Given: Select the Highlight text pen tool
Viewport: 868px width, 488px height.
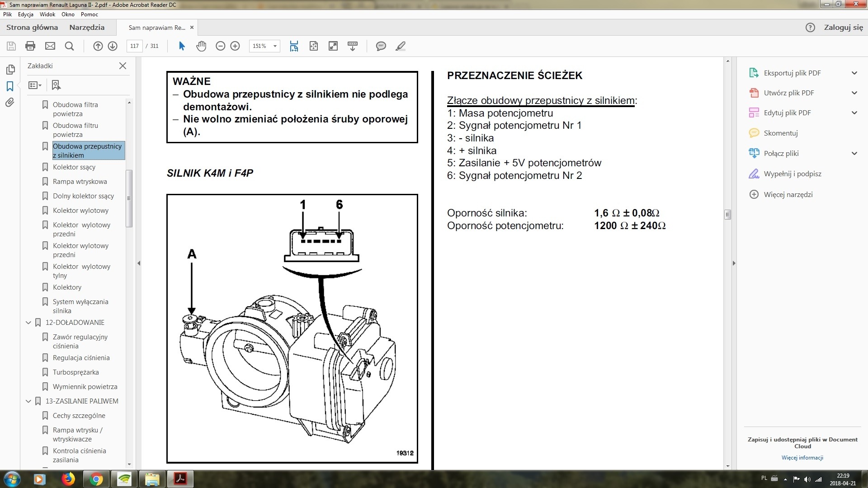Looking at the screenshot, I should 400,46.
